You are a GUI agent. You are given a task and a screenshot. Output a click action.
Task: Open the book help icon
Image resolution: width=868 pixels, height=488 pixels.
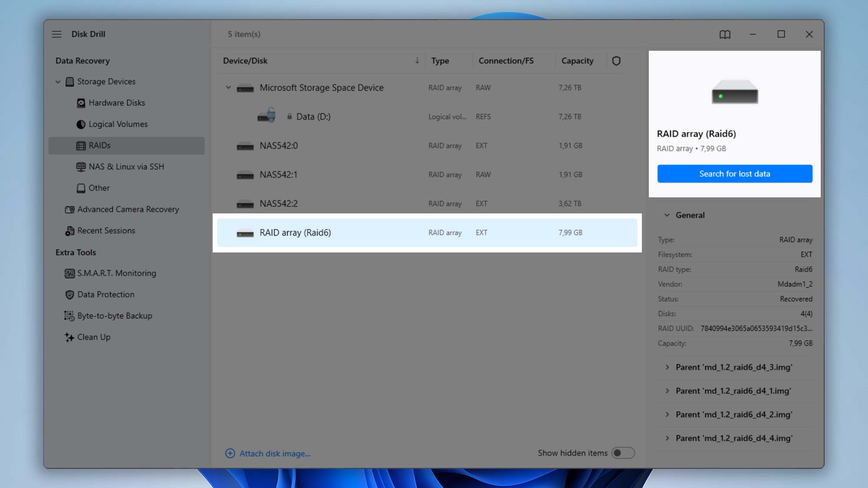point(725,34)
